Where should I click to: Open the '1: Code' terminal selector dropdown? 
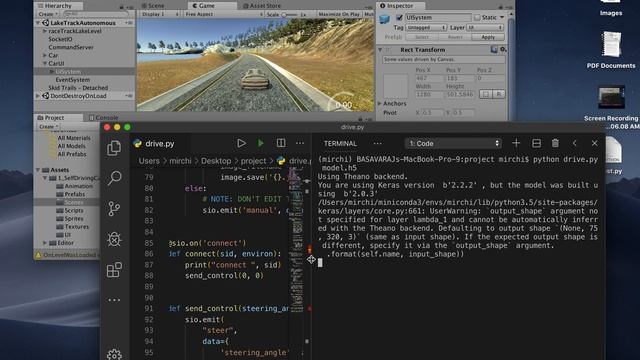tap(453, 143)
